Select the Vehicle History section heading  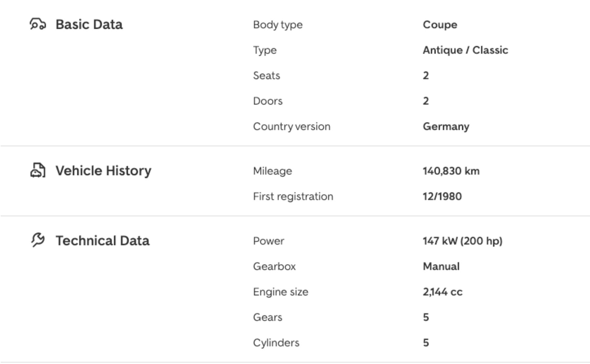pos(103,171)
